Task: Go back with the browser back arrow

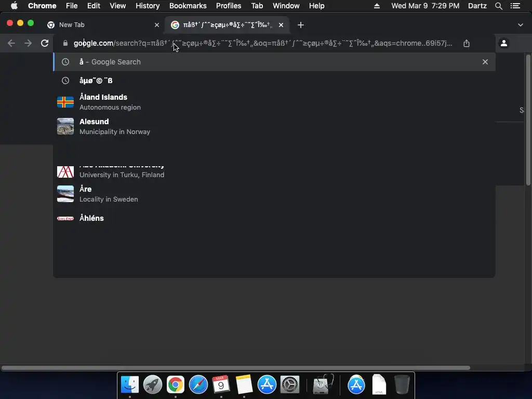Action: coord(11,43)
